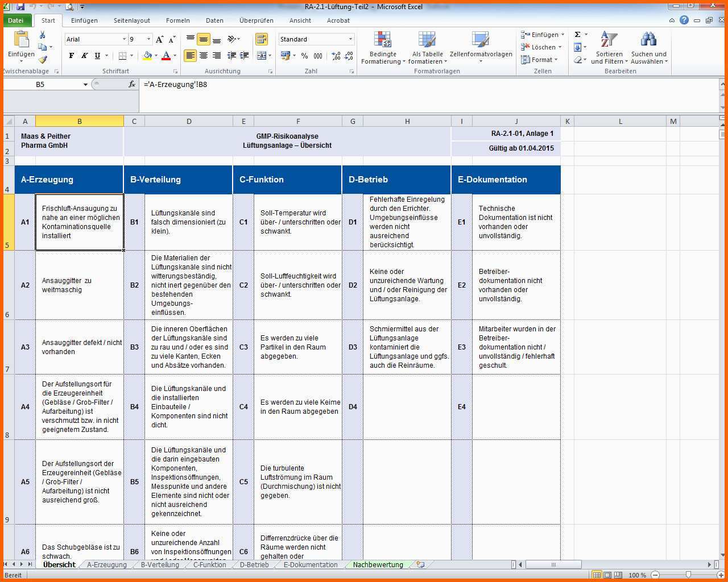Open the font size dropdown
The image size is (728, 582).
click(x=149, y=39)
